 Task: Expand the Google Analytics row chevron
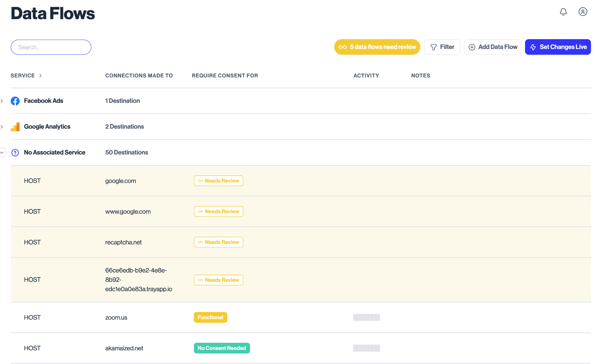[2, 127]
